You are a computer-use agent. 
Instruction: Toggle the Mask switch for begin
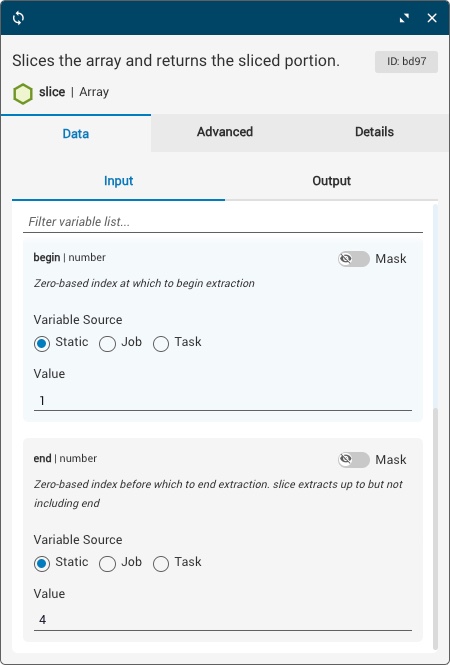(354, 259)
